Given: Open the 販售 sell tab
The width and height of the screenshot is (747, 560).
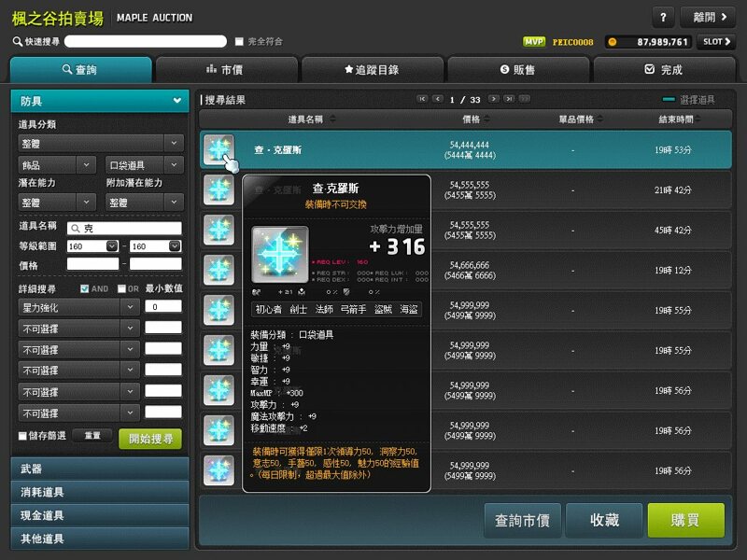Looking at the screenshot, I should coord(518,70).
